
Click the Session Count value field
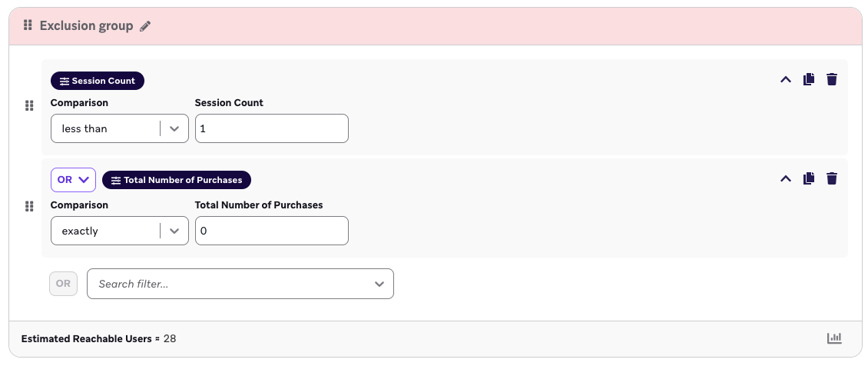point(272,128)
